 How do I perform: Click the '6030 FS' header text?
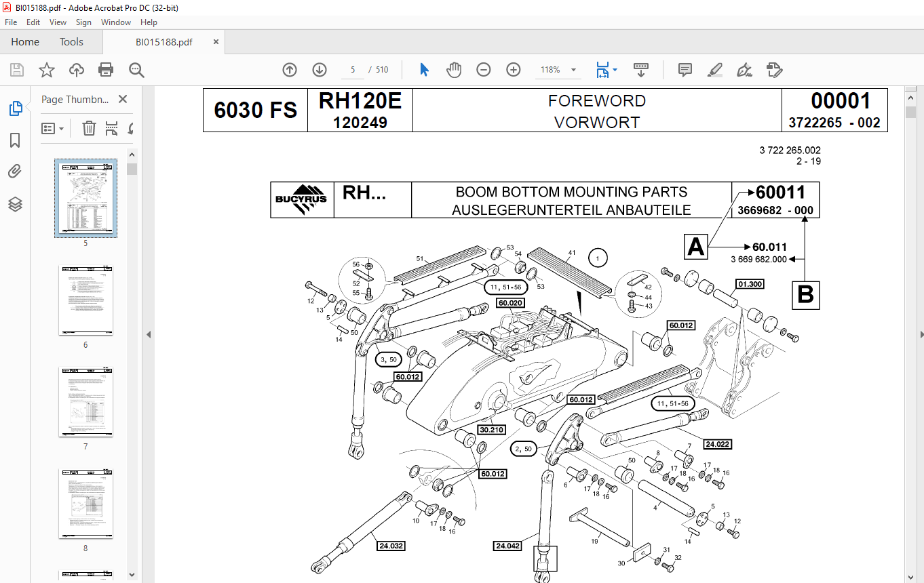256,110
